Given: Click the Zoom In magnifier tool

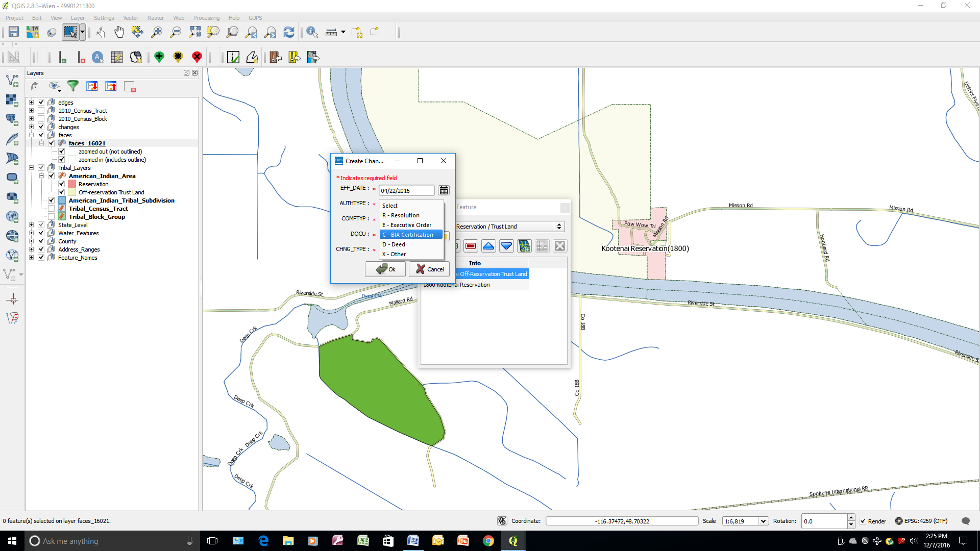Looking at the screenshot, I should [x=157, y=32].
